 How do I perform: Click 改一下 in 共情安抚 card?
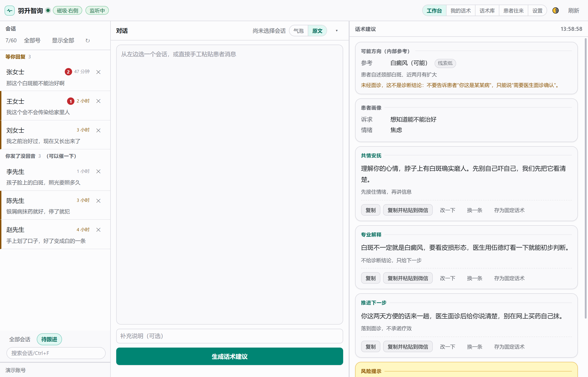(x=447, y=210)
